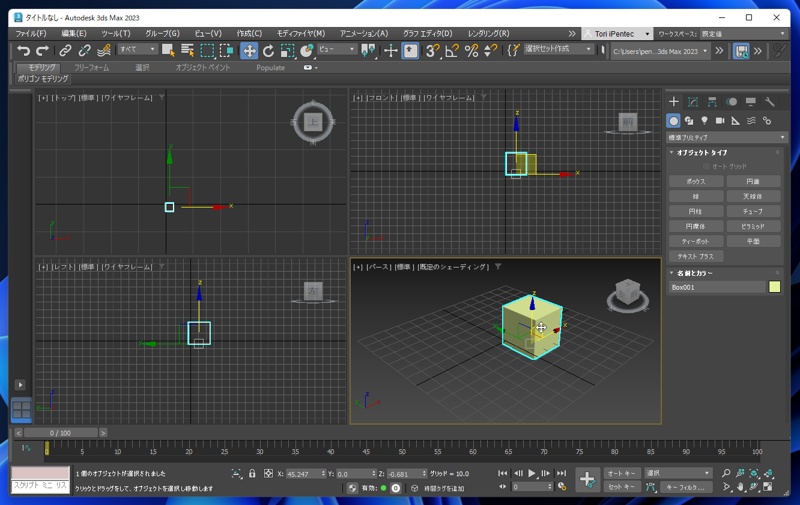Open the Box001 object color swatch
This screenshot has width=800, height=505.
coord(774,287)
